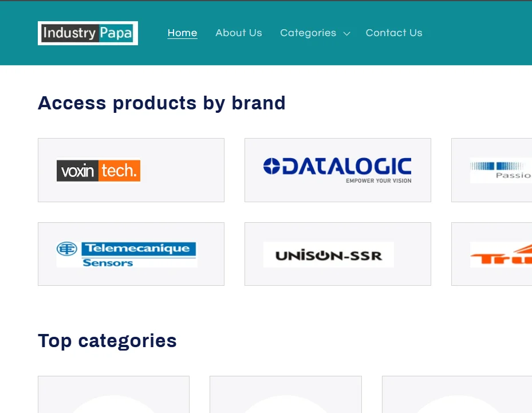Open the first Top categories card
532x413 pixels.
coord(113,394)
